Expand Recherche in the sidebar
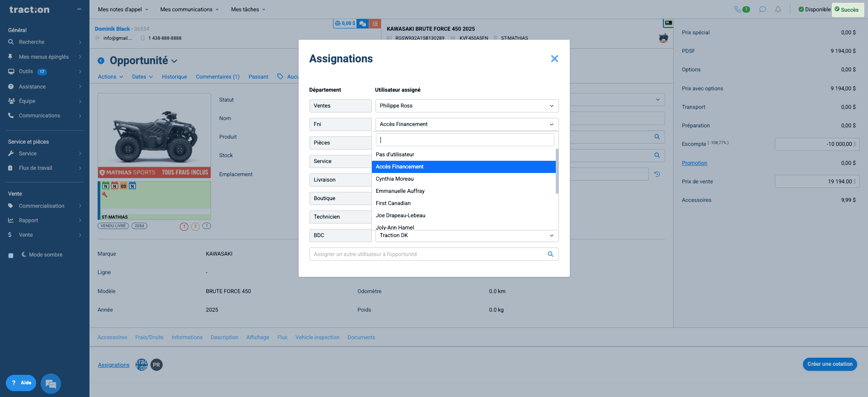This screenshot has width=868, height=397. point(45,42)
